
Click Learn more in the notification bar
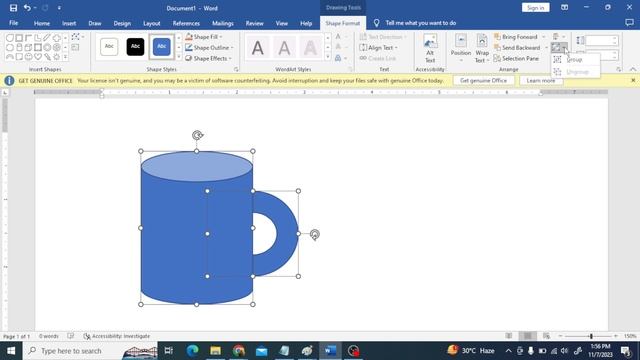pos(541,80)
